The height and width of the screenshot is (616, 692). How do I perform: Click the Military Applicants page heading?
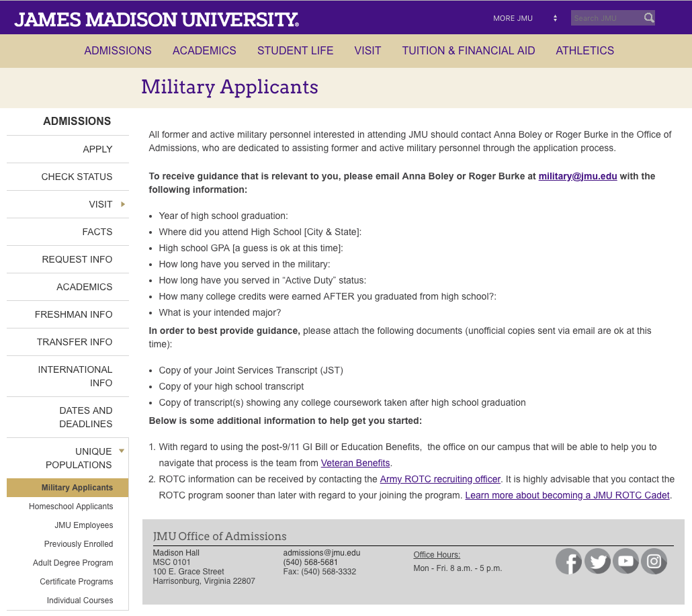coord(230,87)
